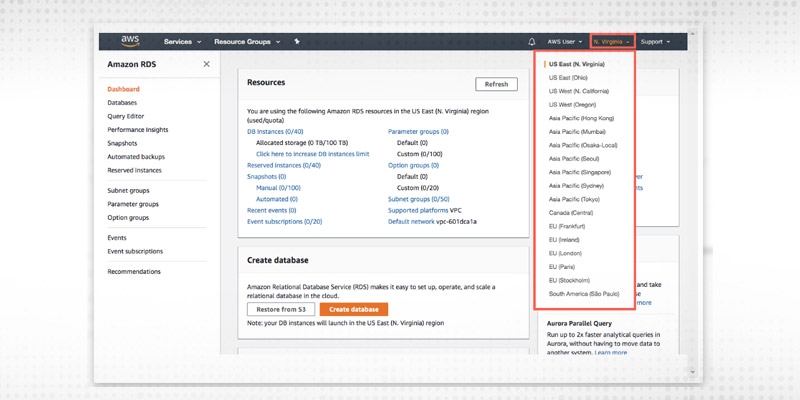Click the Create database button
Image resolution: width=800 pixels, height=400 pixels.
click(x=354, y=309)
